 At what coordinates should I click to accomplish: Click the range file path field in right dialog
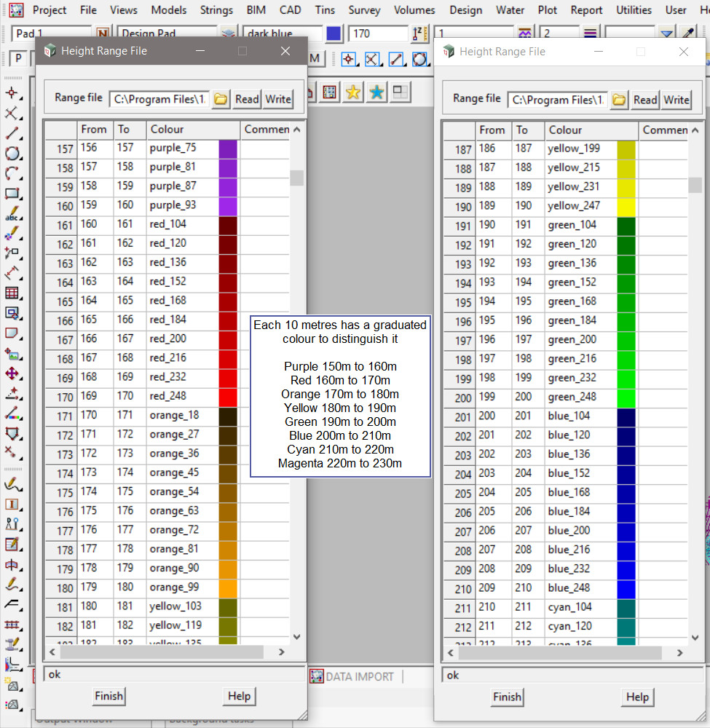click(x=557, y=100)
